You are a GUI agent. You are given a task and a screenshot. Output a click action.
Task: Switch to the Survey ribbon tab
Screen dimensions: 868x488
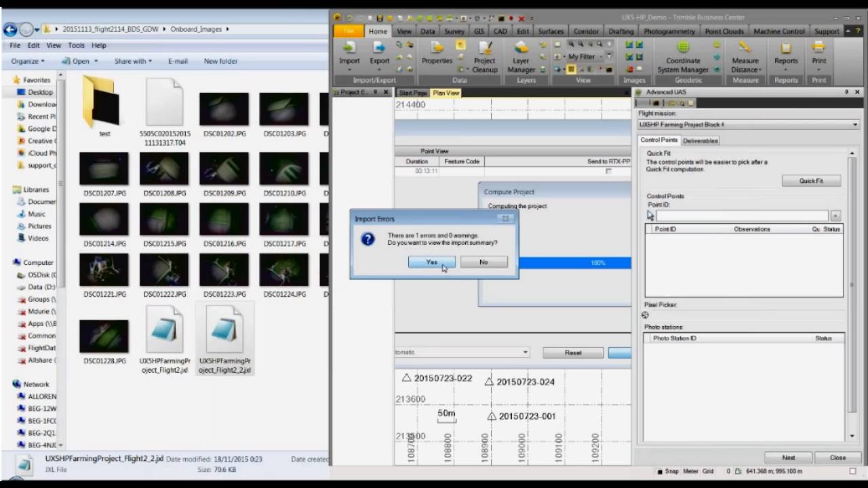[454, 31]
